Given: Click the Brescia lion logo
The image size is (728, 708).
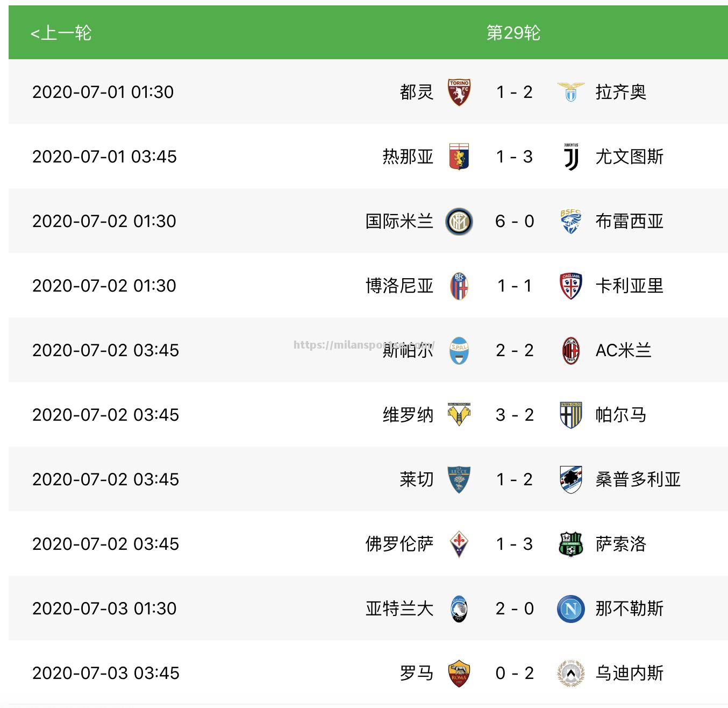Looking at the screenshot, I should tap(570, 221).
